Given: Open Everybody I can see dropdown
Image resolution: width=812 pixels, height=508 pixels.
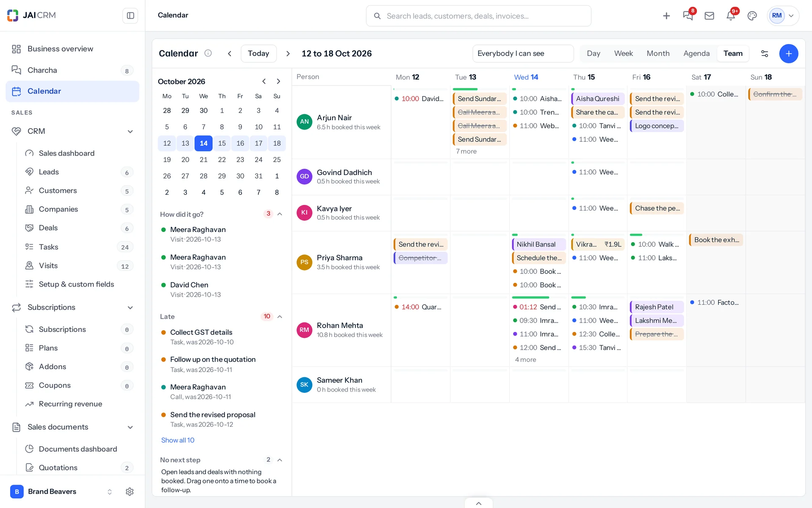Looking at the screenshot, I should pos(523,53).
